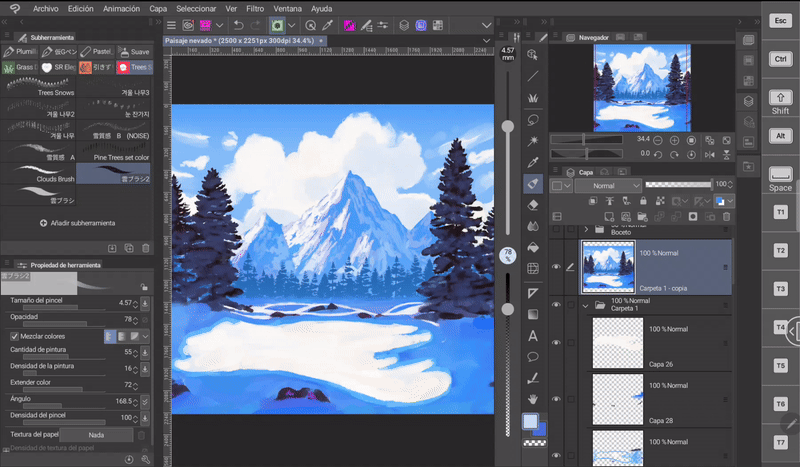Open the Edición menu
Viewport: 800px width, 467px height.
pyautogui.click(x=81, y=9)
